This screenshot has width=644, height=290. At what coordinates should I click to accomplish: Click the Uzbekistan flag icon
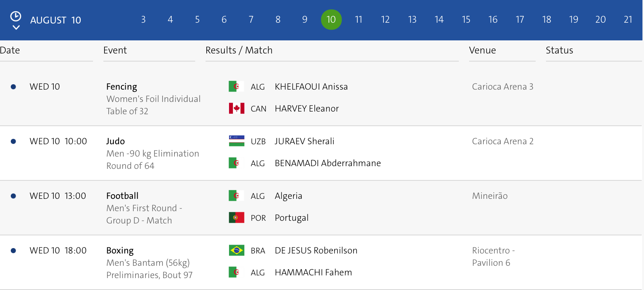236,141
